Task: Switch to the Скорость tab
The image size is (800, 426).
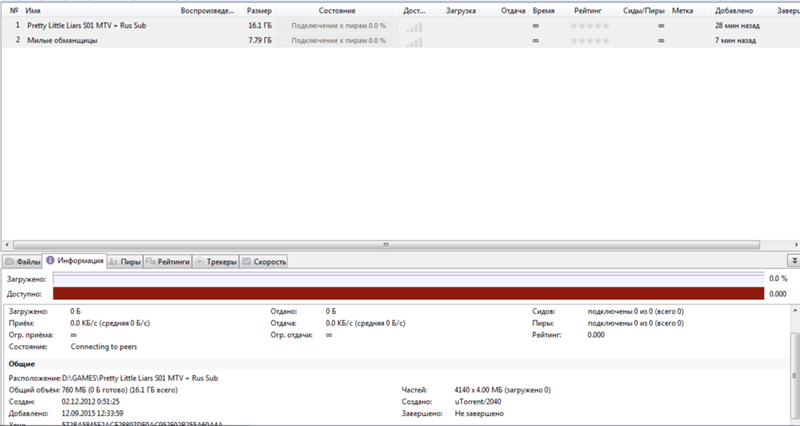Action: point(264,262)
